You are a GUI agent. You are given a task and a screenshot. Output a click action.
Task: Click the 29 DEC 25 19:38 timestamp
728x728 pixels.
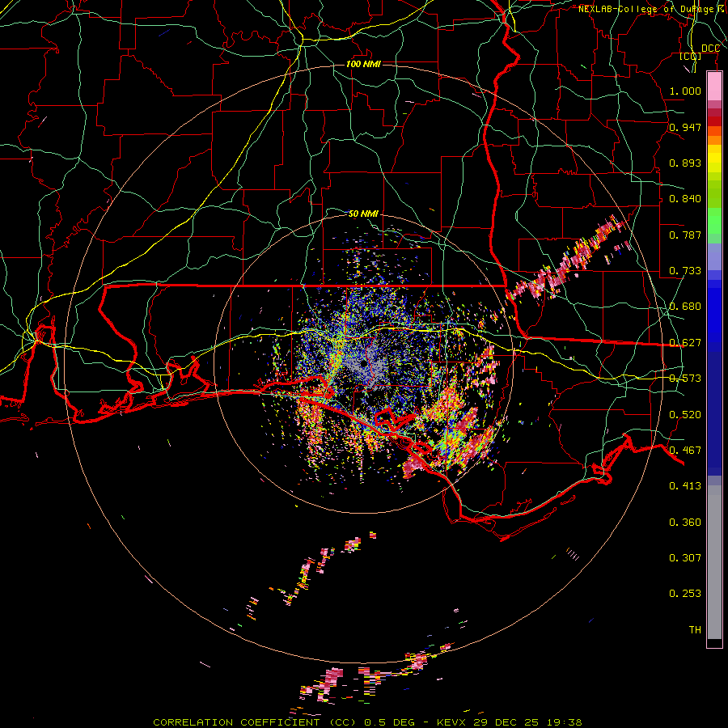click(x=527, y=722)
